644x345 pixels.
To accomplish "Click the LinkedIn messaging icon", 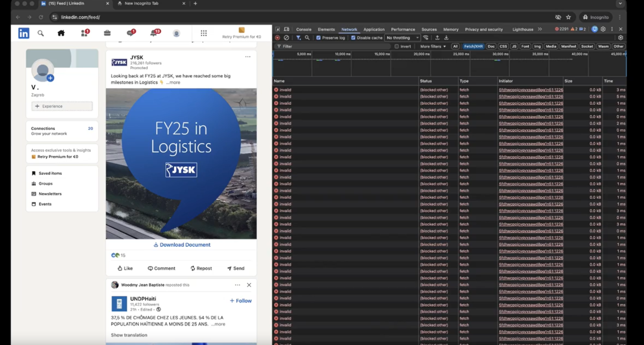I will coord(130,33).
